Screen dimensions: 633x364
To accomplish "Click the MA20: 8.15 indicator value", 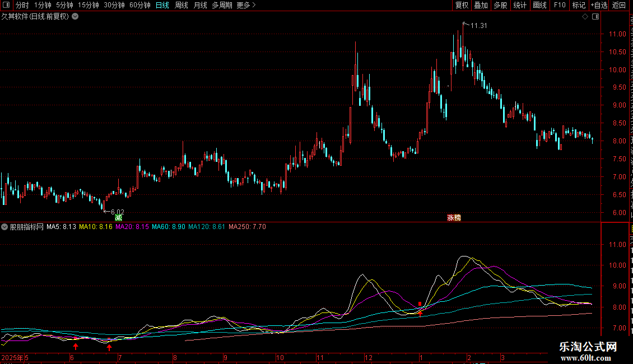I will pos(132,227).
